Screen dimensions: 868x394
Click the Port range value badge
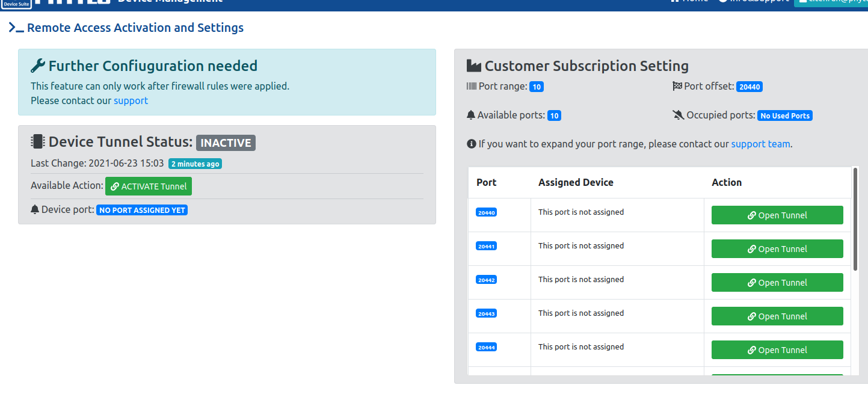pos(537,87)
